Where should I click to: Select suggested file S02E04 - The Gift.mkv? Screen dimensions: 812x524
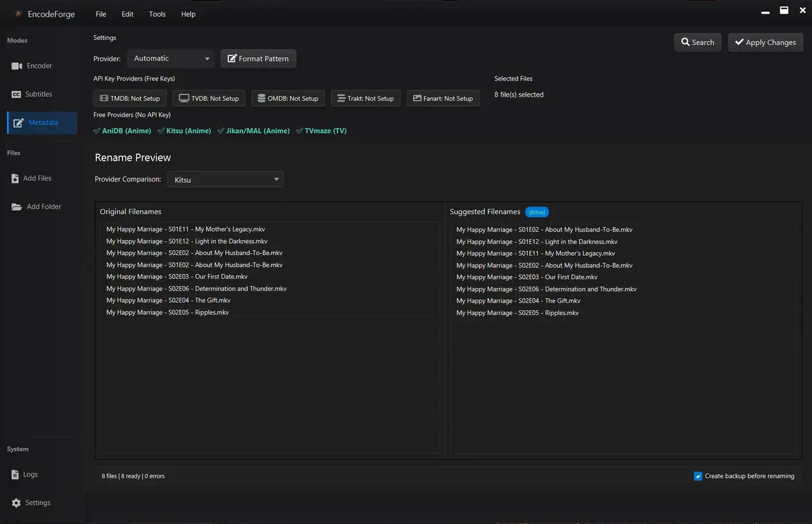point(518,301)
